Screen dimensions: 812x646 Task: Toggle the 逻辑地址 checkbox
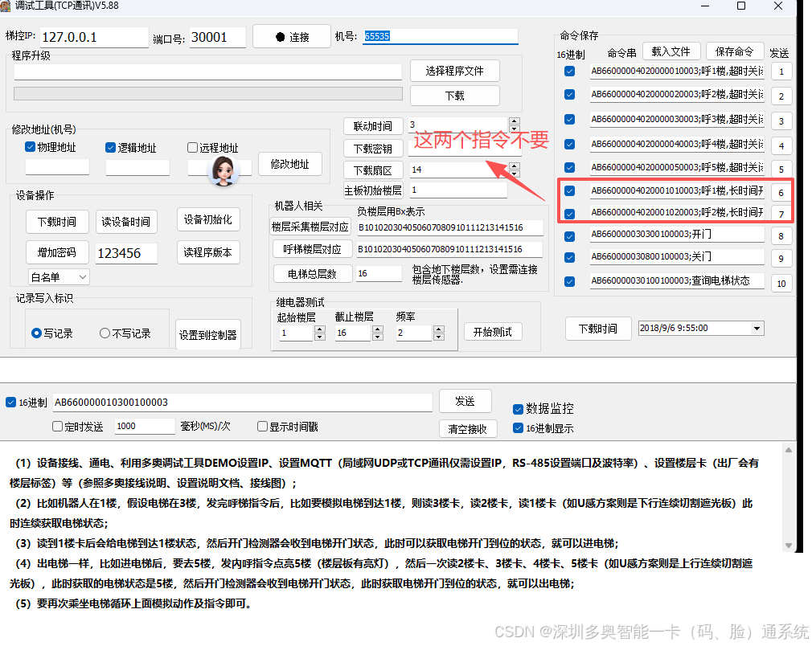click(110, 148)
